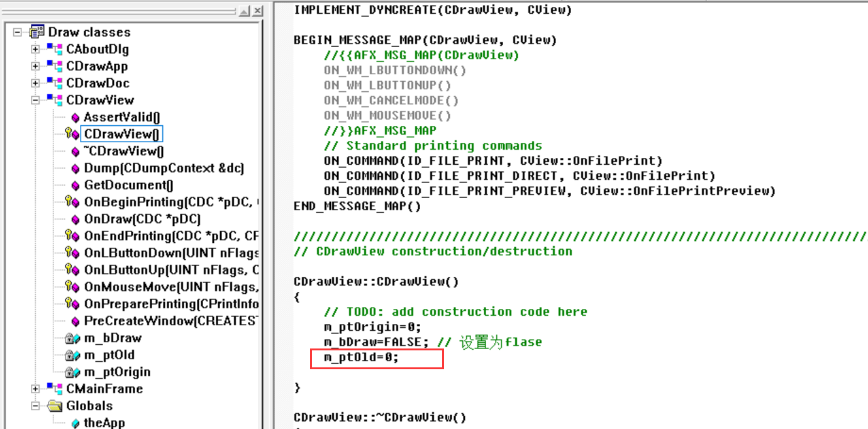The image size is (868, 429).
Task: Expand the CMainFrame class node
Action: click(x=35, y=389)
